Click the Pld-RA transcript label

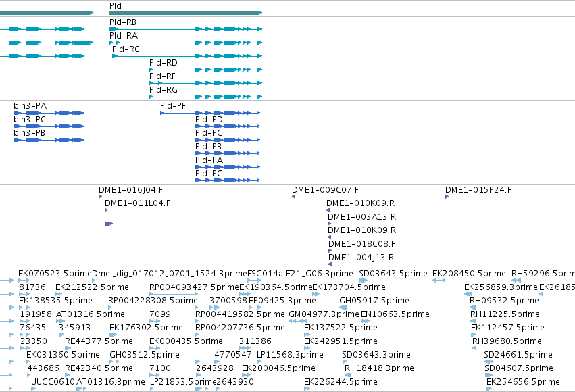124,36
